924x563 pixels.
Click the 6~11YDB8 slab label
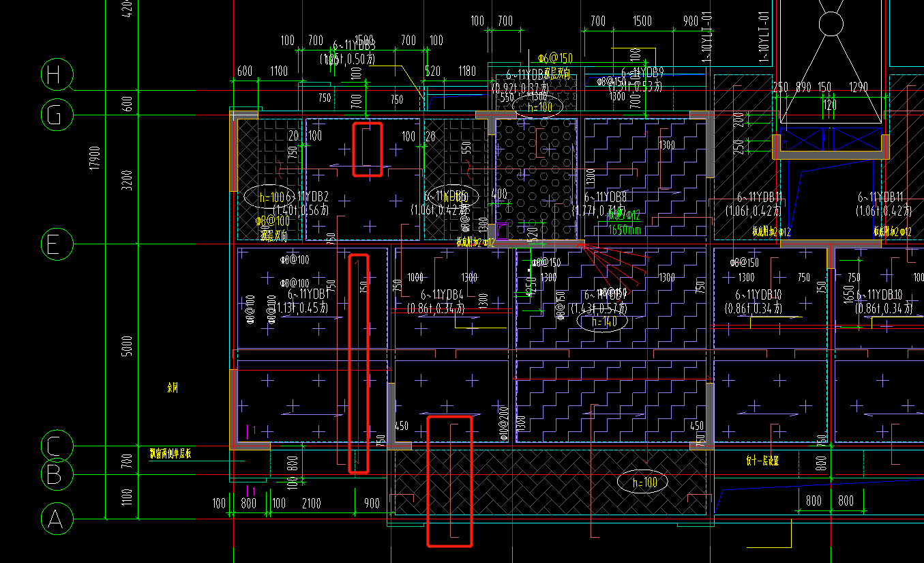pyautogui.click(x=606, y=197)
